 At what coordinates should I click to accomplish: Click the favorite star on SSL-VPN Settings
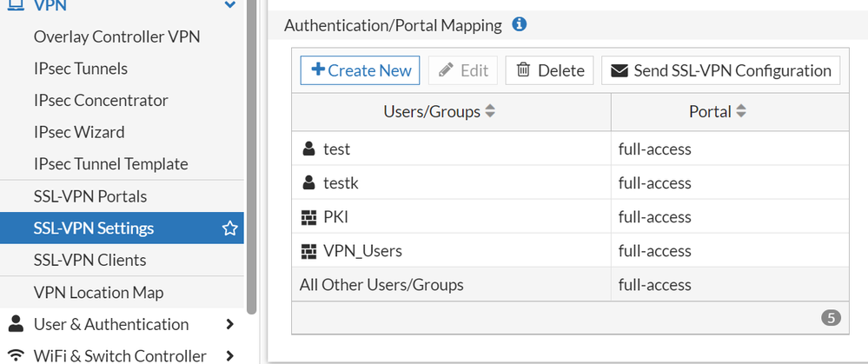[x=229, y=228]
